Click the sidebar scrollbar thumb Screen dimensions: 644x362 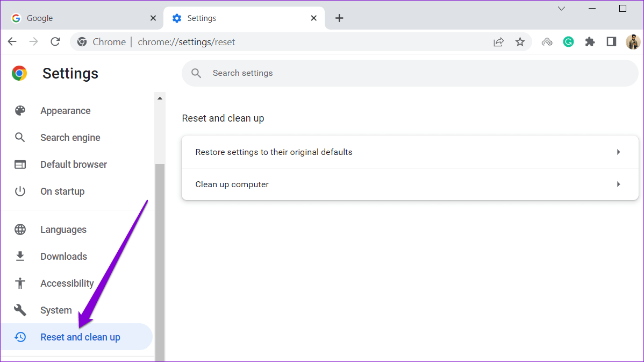point(160,262)
